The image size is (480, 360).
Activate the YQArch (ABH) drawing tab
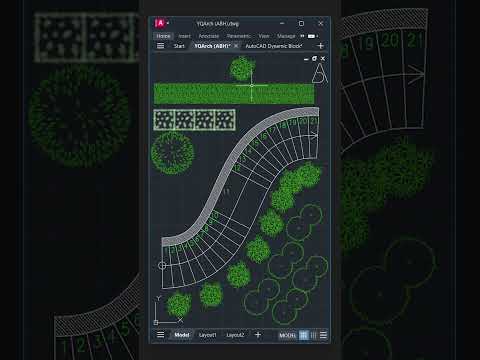[x=212, y=46]
